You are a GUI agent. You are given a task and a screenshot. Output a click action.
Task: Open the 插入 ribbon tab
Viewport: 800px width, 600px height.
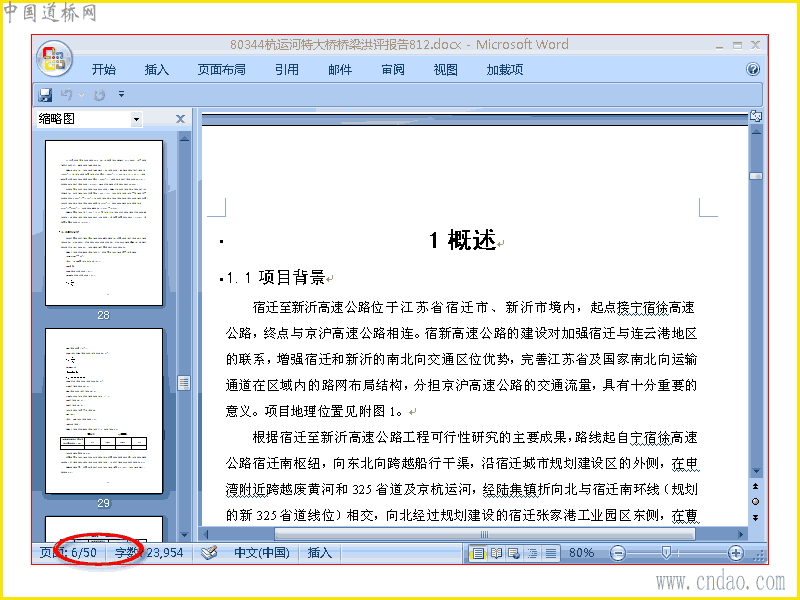(157, 69)
